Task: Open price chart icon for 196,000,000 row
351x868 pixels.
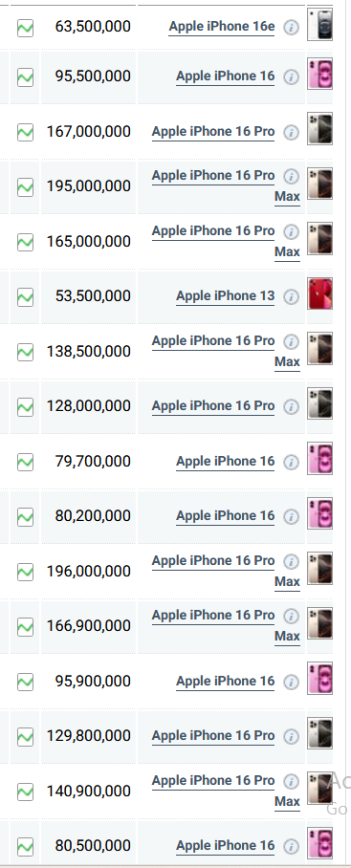Action: (x=25, y=572)
